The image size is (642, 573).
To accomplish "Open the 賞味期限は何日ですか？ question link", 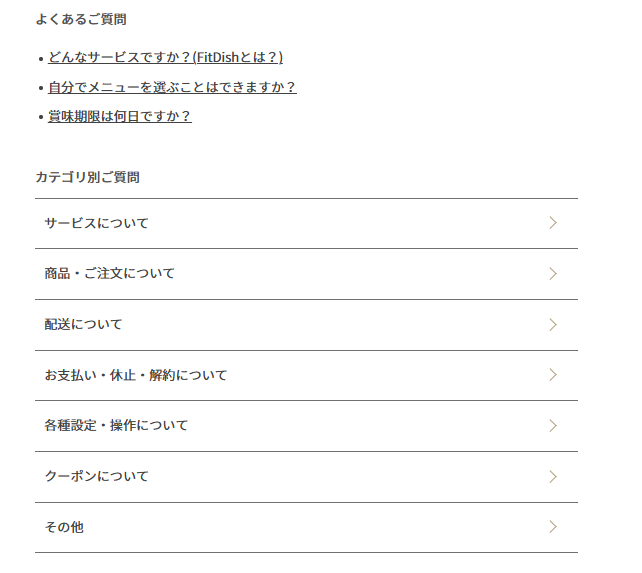I will click(119, 116).
